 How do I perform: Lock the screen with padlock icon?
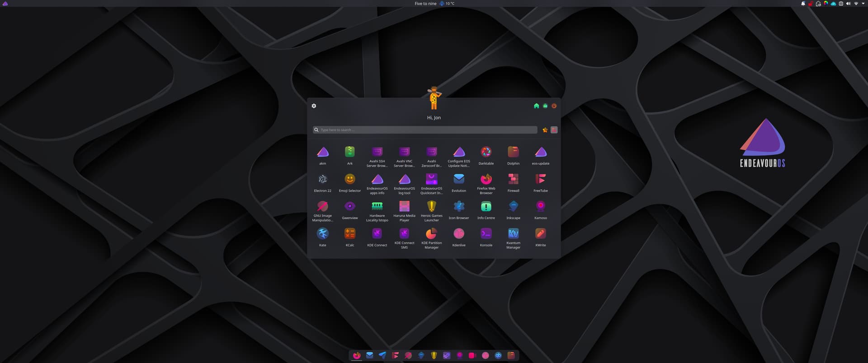click(x=545, y=106)
